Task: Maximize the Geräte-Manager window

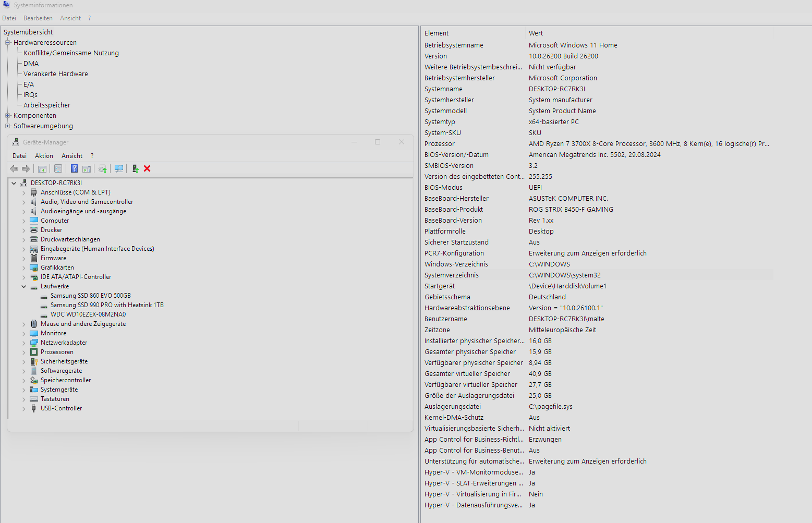Action: click(378, 142)
